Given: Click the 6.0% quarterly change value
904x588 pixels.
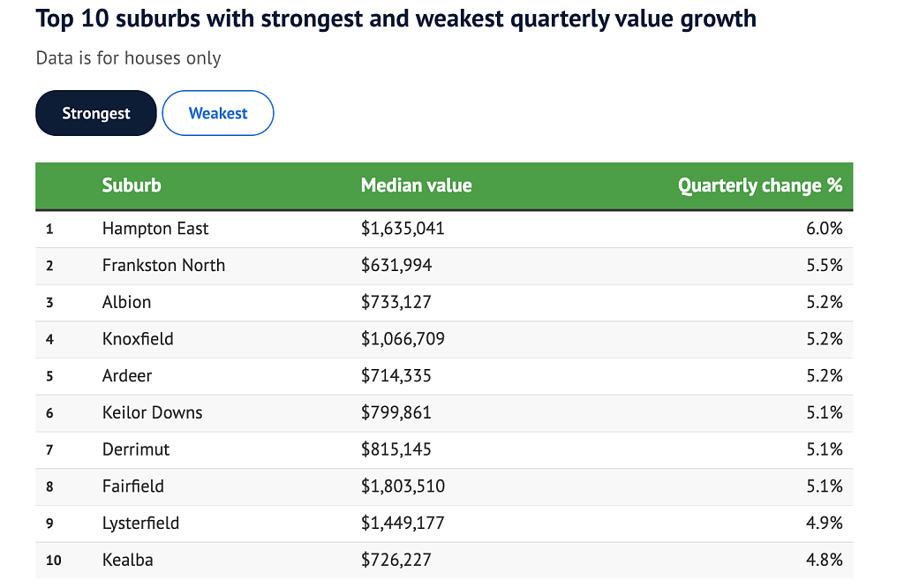Looking at the screenshot, I should click(825, 229).
